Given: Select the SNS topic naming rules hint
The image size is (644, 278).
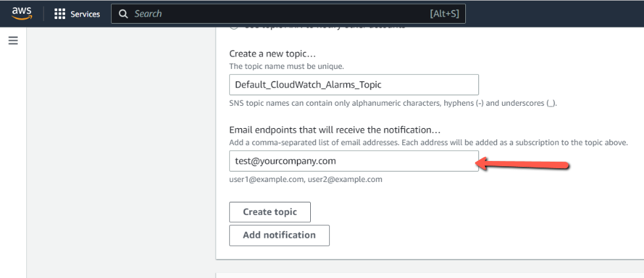Looking at the screenshot, I should point(393,103).
